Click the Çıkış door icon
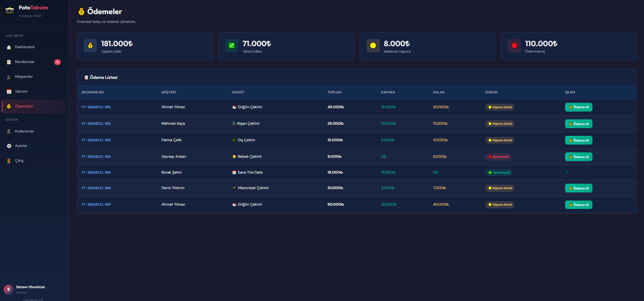The width and height of the screenshot is (644, 301). pos(9,161)
